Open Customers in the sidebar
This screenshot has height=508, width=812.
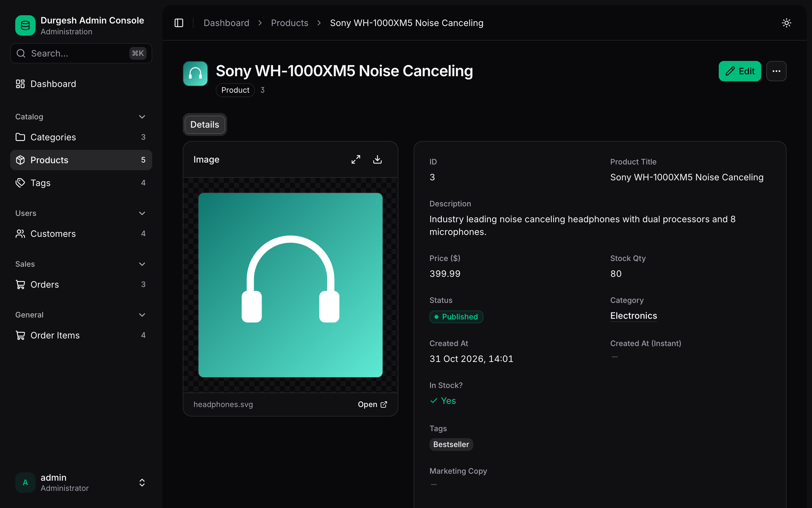[x=81, y=233]
